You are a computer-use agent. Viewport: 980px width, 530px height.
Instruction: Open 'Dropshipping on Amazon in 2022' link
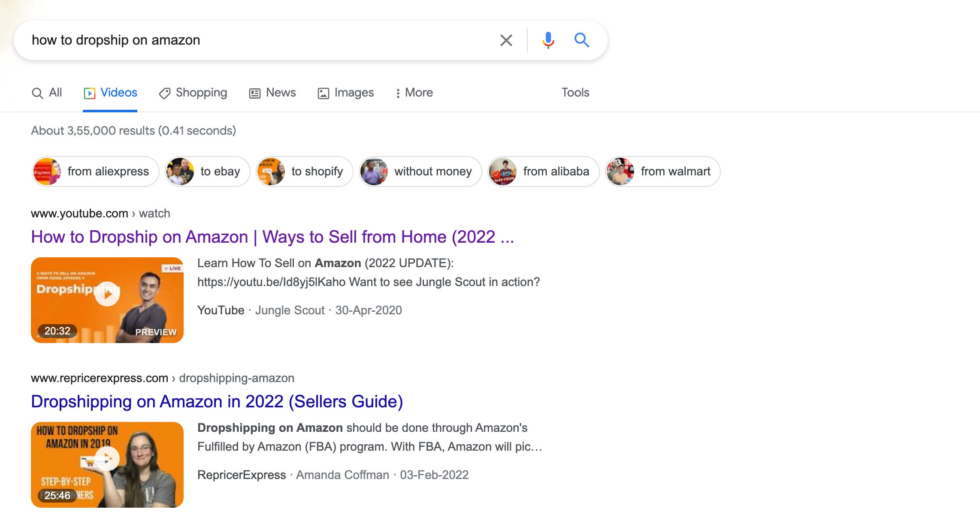(217, 401)
